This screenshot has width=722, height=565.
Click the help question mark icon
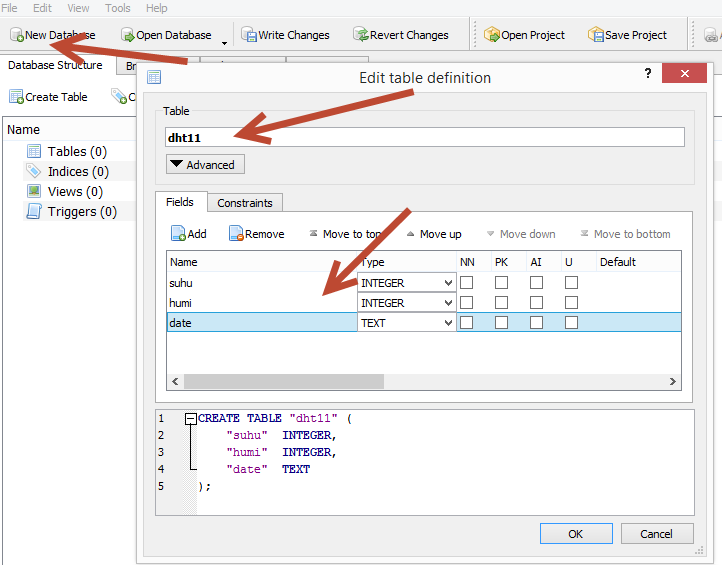[x=648, y=73]
